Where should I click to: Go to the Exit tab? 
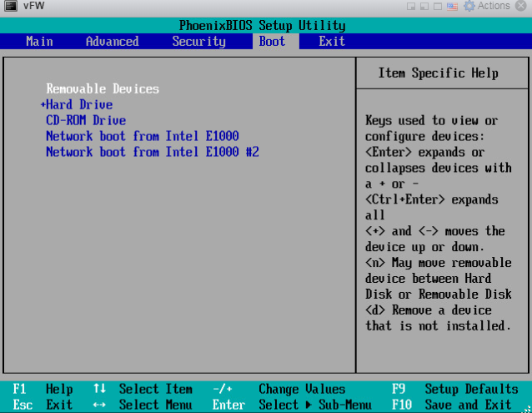click(x=332, y=42)
